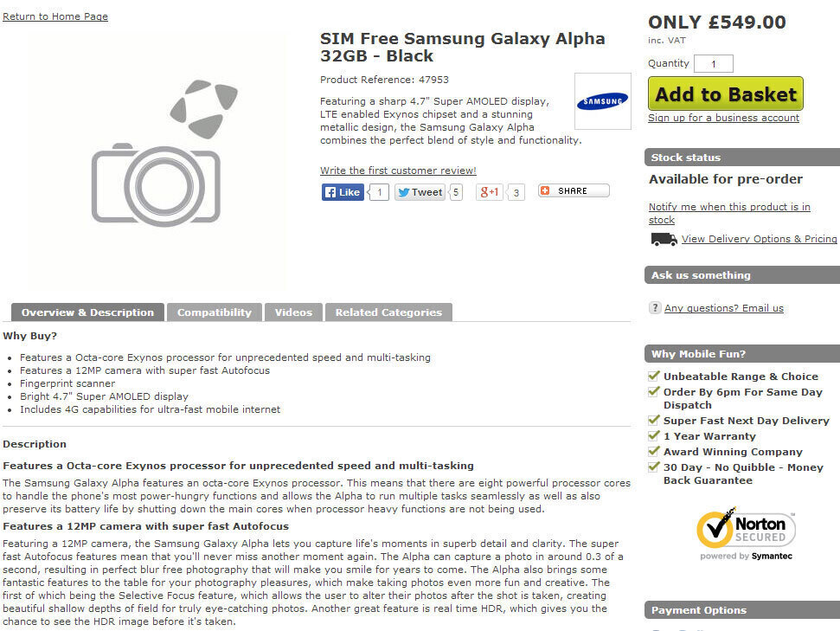Click the Facebook Like button
The height and width of the screenshot is (631, 840).
[343, 192]
